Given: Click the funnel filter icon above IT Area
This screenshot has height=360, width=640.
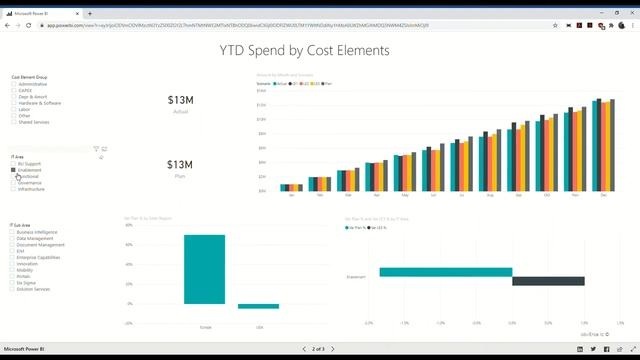Looking at the screenshot, I should pos(96,149).
